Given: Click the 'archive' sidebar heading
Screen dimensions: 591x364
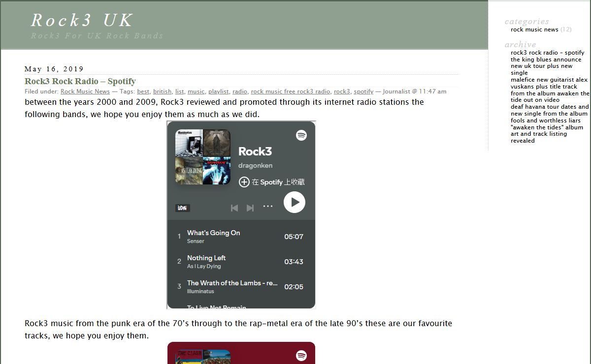Looking at the screenshot, I should pyautogui.click(x=520, y=45).
